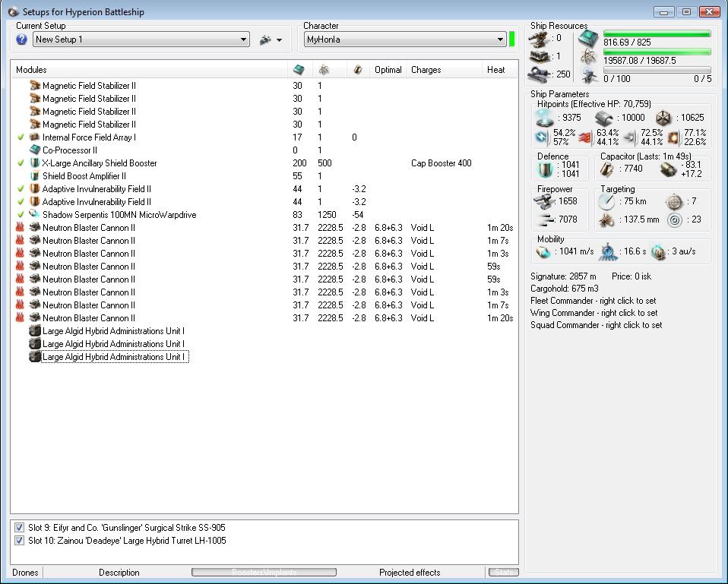
Task: Click the Defence shield booster icon
Action: 545,169
